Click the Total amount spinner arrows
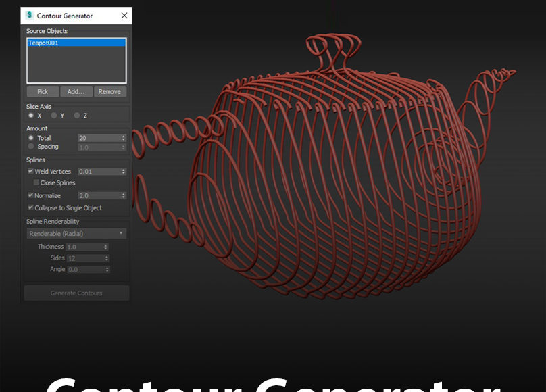 pyautogui.click(x=124, y=138)
